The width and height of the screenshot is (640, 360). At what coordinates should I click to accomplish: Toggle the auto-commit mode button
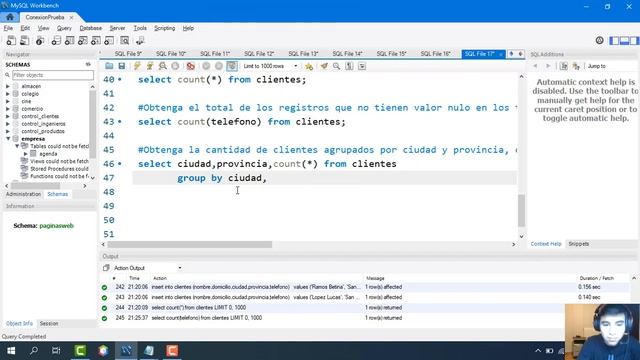[x=232, y=66]
